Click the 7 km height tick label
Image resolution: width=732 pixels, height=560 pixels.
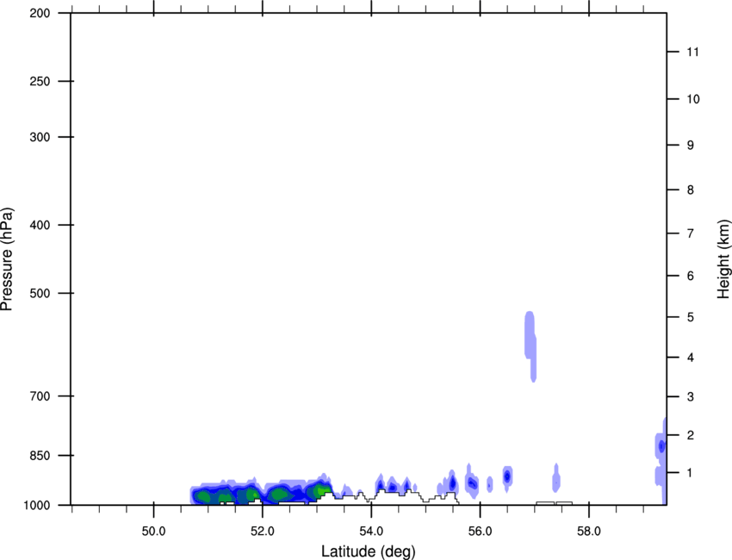pos(691,233)
